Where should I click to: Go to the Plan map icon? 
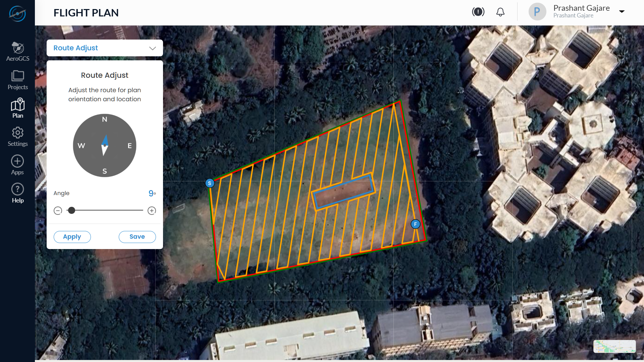[x=18, y=105]
